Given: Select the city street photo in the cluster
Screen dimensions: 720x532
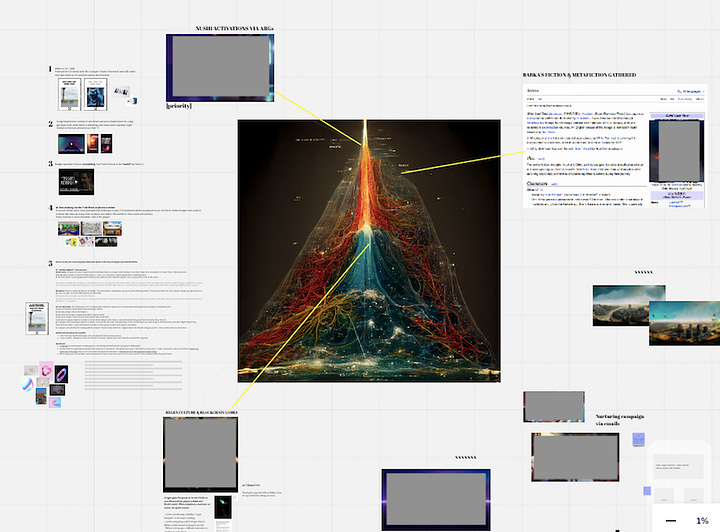Looking at the screenshot, I should 41,396.
